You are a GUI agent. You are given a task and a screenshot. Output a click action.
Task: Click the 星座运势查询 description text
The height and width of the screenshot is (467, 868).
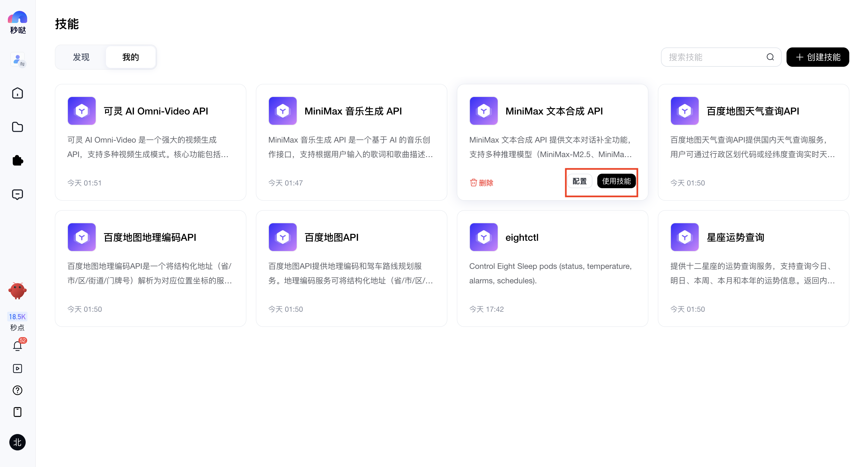click(x=753, y=273)
